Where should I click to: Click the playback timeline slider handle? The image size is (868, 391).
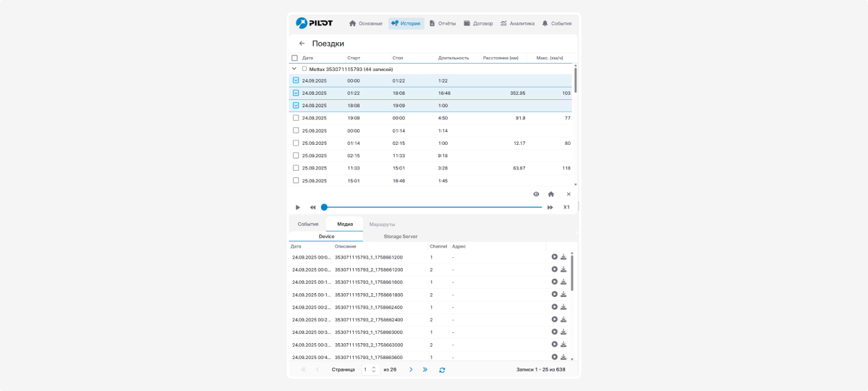click(x=324, y=207)
